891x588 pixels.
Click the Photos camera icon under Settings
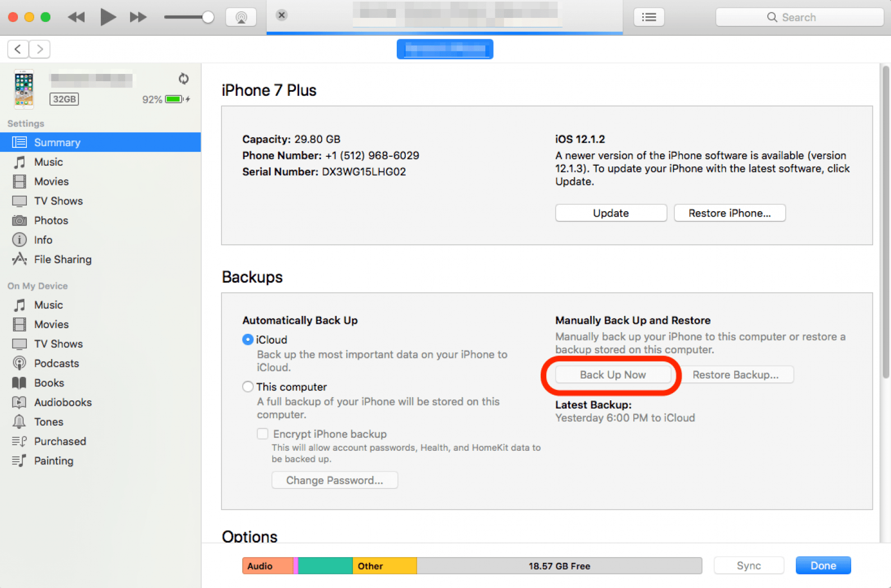point(20,221)
